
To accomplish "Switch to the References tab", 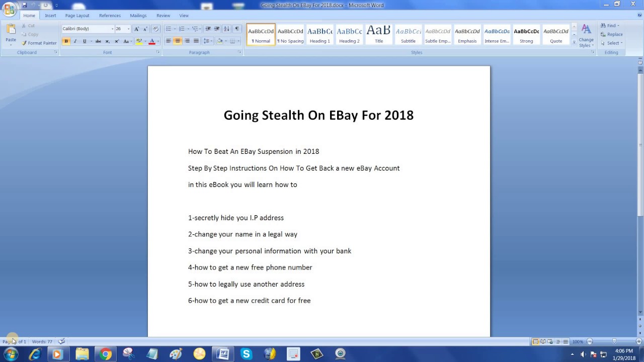I will [x=110, y=16].
